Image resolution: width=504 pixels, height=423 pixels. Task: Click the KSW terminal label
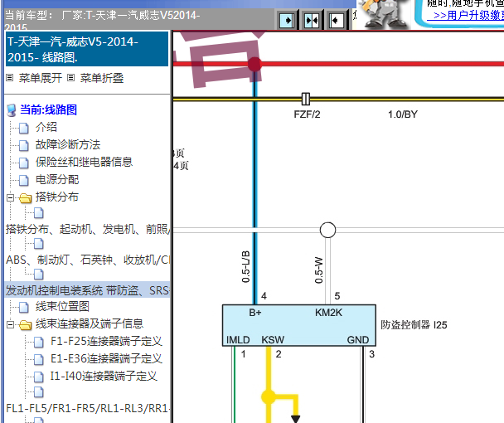(273, 340)
